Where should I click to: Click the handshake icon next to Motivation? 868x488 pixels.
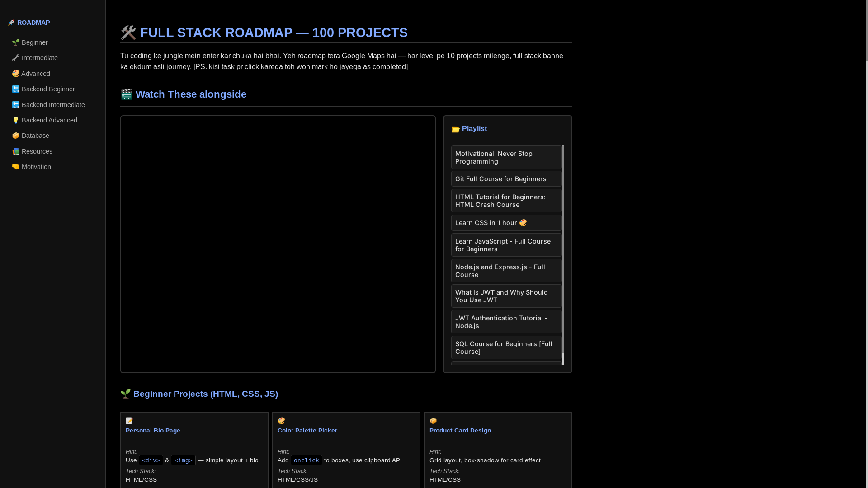point(16,167)
